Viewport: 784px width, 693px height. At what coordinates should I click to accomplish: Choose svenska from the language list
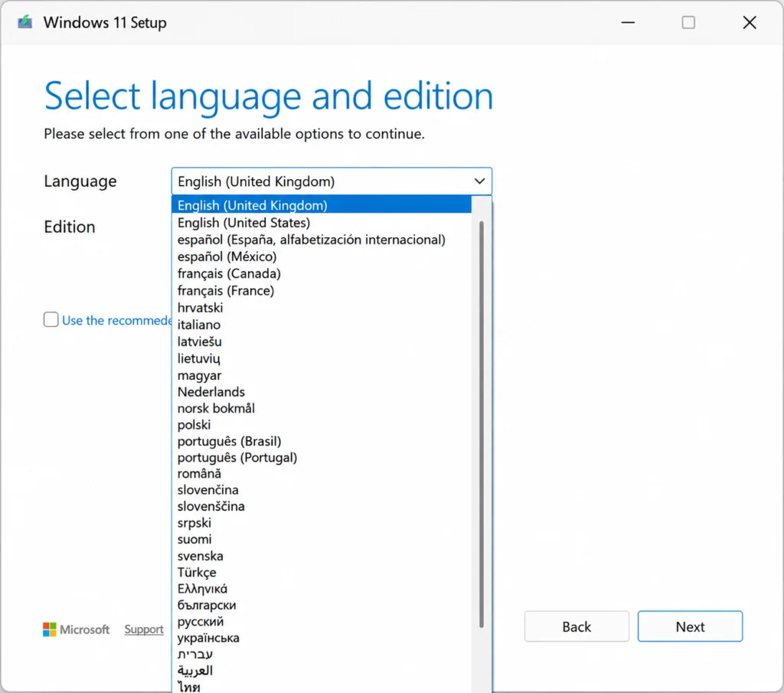click(x=322, y=555)
